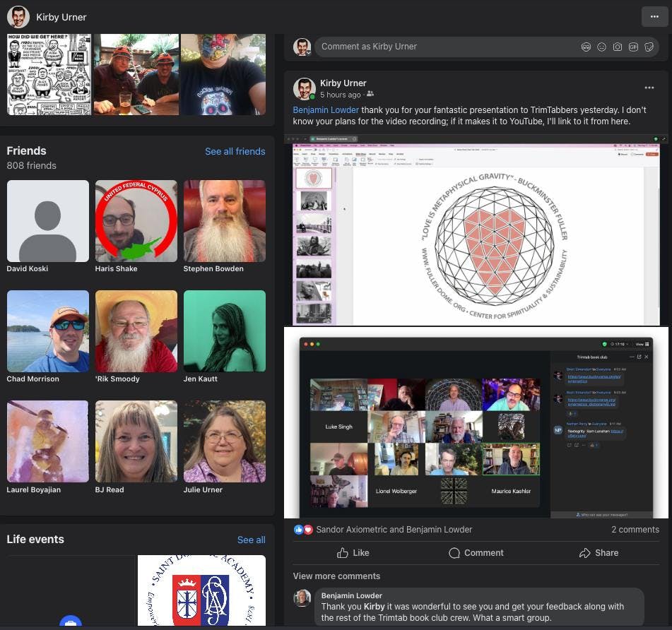The width and height of the screenshot is (672, 630).
Task: Open Haris Shake's profile picture
Action: pos(136,221)
